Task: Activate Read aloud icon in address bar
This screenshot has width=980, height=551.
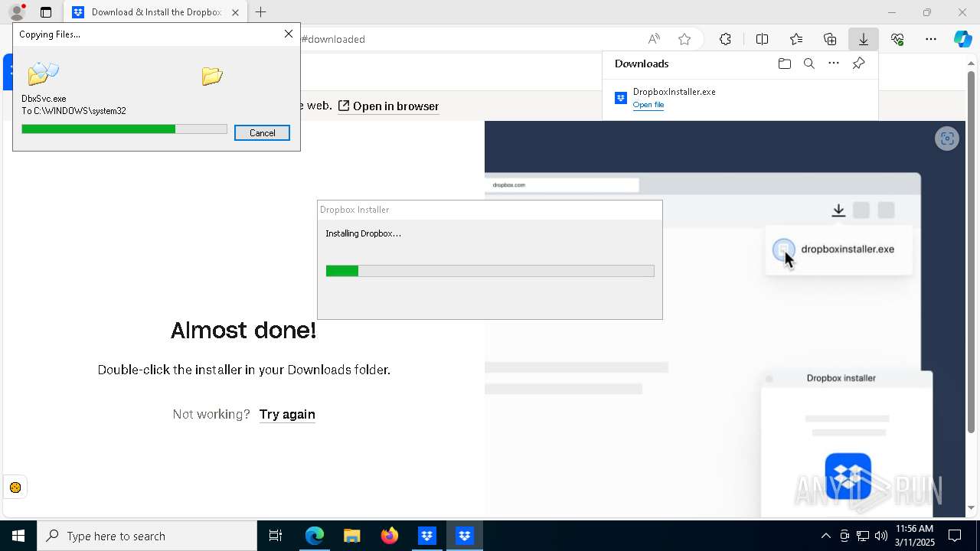Action: point(654,39)
